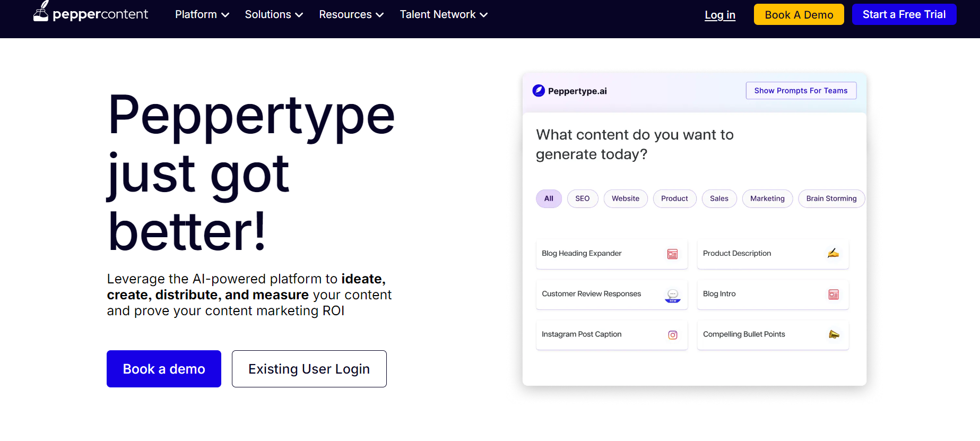Click the Customer Review Responses chat icon

click(672, 295)
